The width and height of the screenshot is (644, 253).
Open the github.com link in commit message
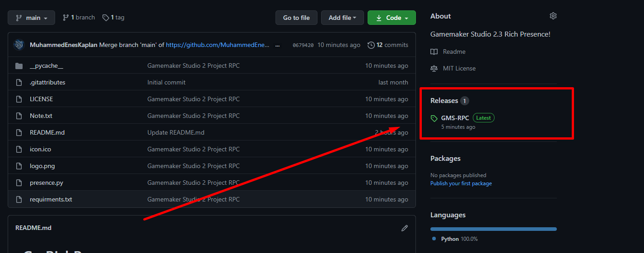point(218,45)
